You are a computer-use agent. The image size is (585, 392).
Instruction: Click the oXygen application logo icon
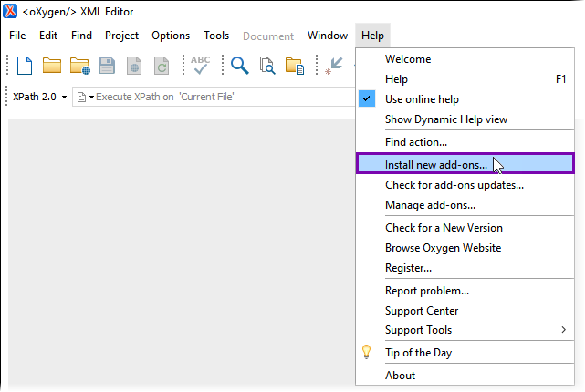[x=10, y=11]
